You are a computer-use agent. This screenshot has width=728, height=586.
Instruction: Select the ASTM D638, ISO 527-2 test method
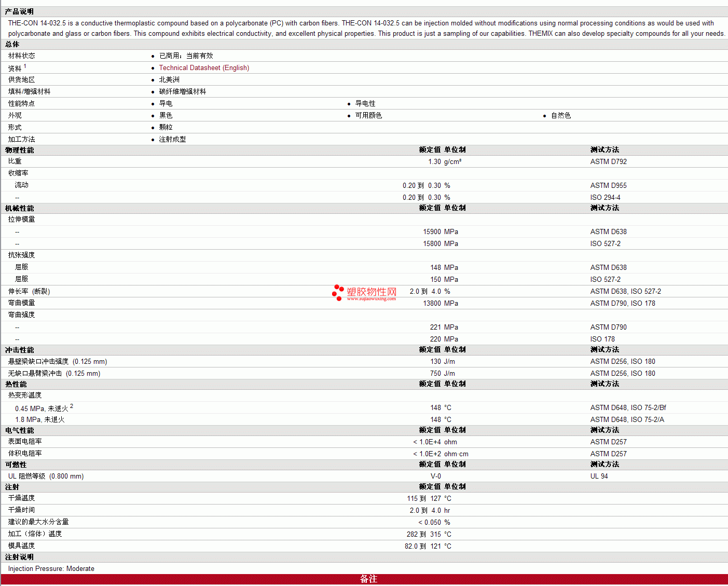[x=626, y=292]
